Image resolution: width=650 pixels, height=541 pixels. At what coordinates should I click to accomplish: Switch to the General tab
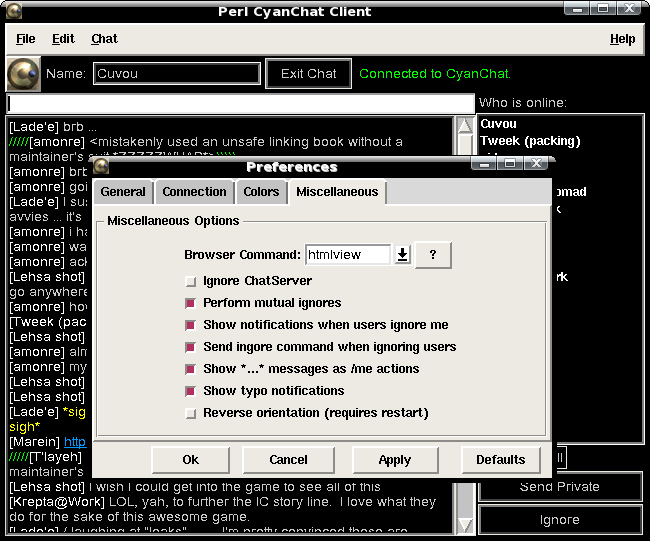[x=123, y=192]
